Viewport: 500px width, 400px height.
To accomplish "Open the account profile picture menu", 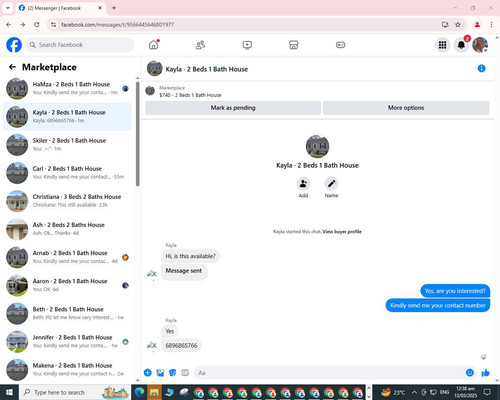I will [x=480, y=45].
